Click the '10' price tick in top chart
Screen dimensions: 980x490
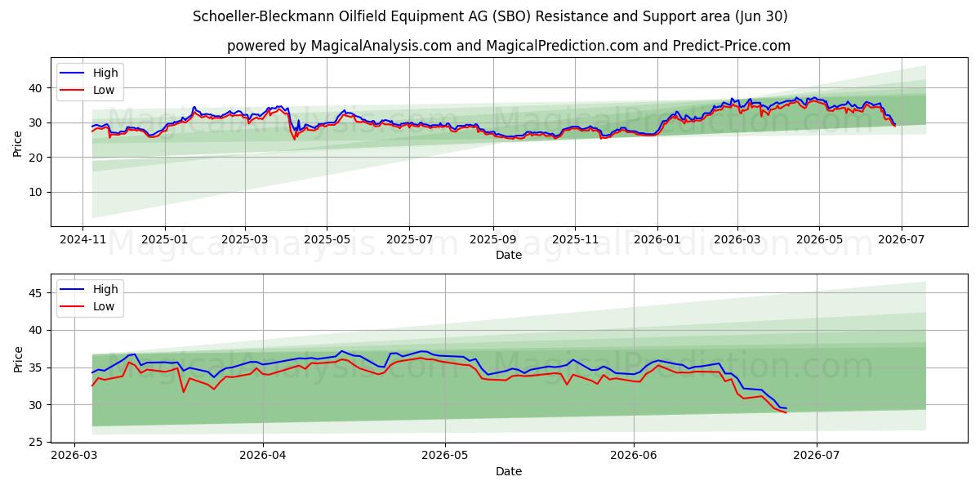pos(37,192)
